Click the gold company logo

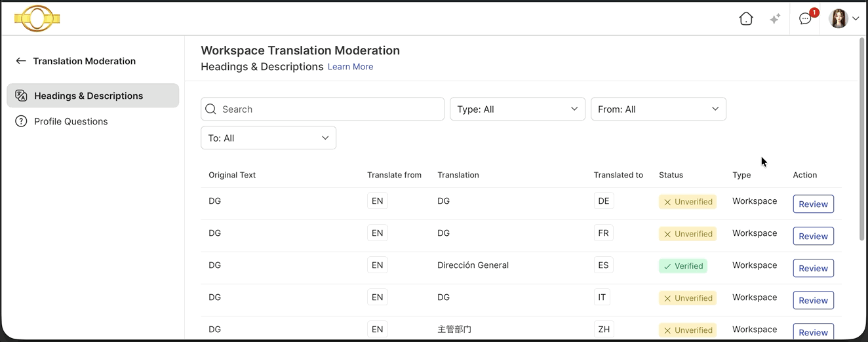37,19
